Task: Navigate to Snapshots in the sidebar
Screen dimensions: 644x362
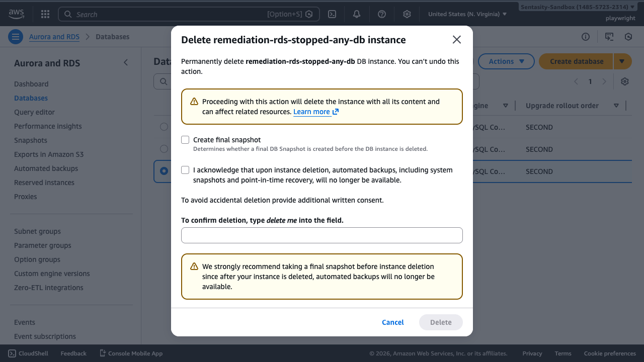Action: tap(31, 140)
